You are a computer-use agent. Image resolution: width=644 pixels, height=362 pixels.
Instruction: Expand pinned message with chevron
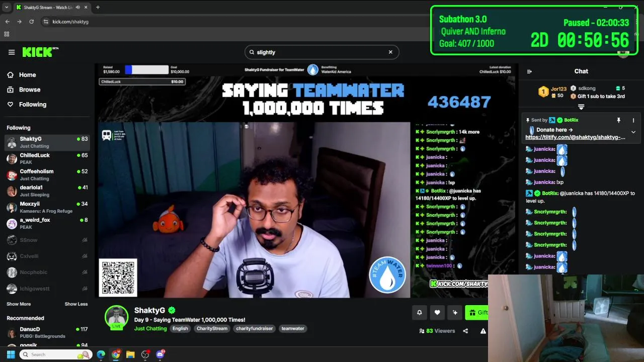point(633,132)
